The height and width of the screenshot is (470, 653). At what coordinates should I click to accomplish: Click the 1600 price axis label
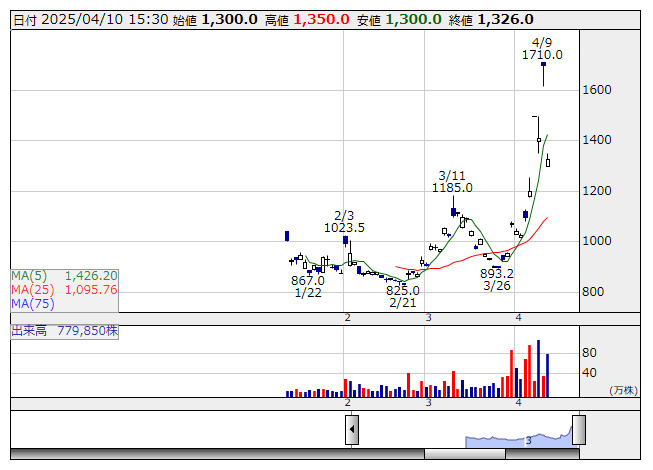click(x=597, y=90)
